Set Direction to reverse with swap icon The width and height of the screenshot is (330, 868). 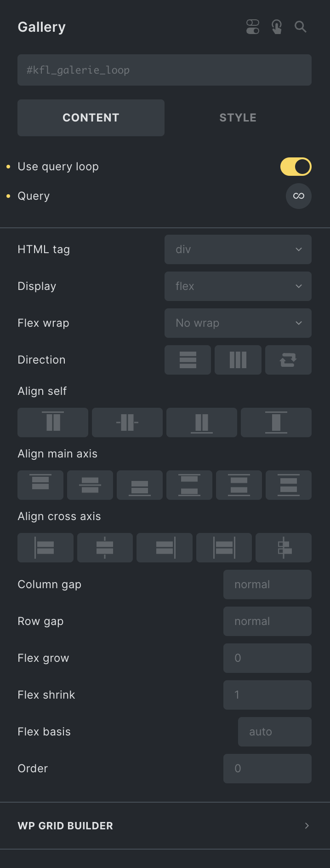288,360
